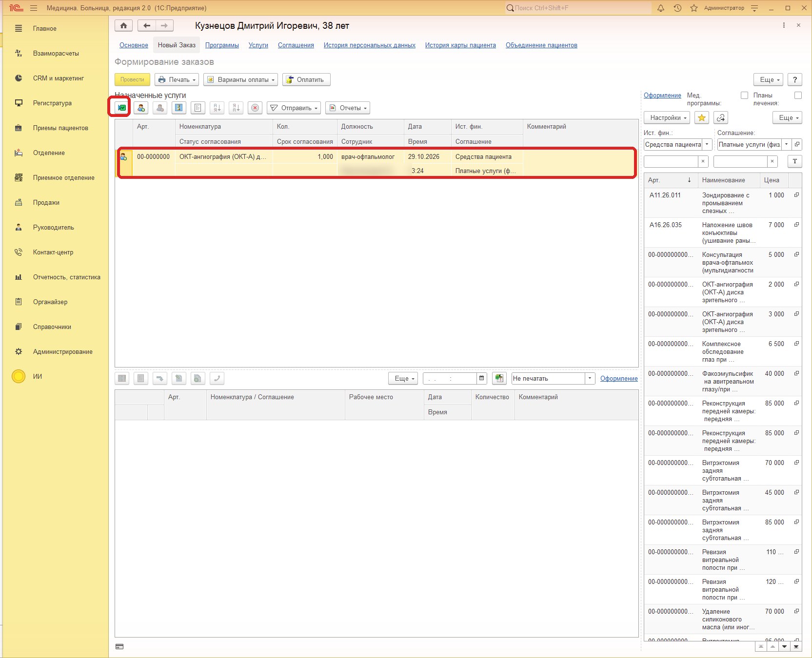Click the document list icon in services toolbar
The height and width of the screenshot is (658, 812).
point(198,108)
